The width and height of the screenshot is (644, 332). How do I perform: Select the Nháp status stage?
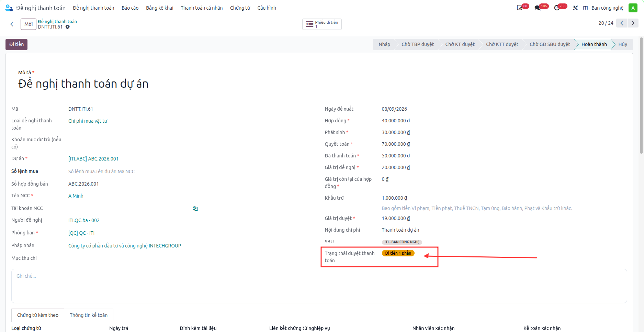coord(384,44)
